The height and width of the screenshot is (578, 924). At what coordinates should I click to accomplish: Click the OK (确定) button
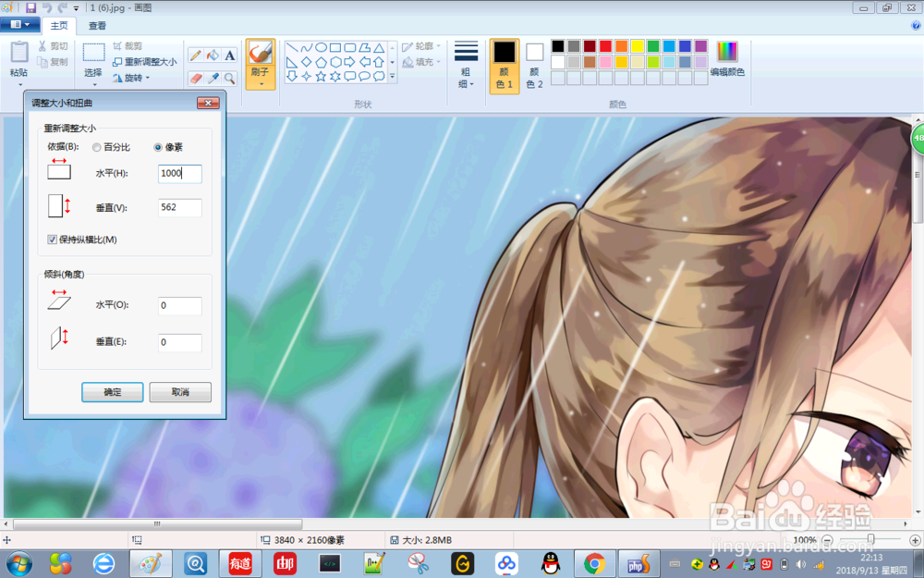[x=113, y=392]
